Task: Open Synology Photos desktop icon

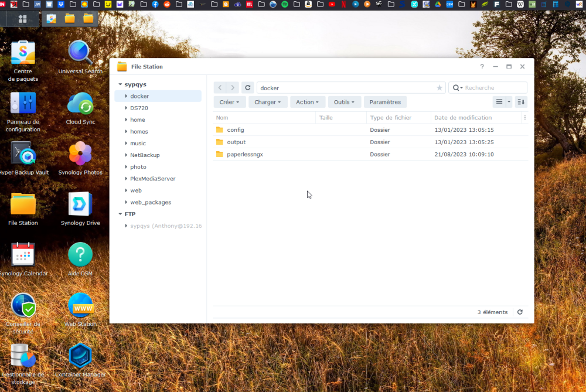Action: point(80,154)
